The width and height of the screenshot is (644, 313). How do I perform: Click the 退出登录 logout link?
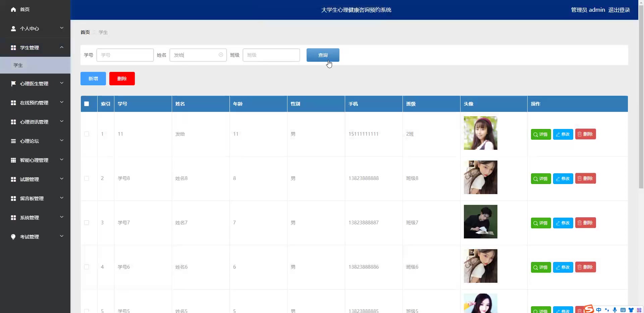pyautogui.click(x=619, y=10)
